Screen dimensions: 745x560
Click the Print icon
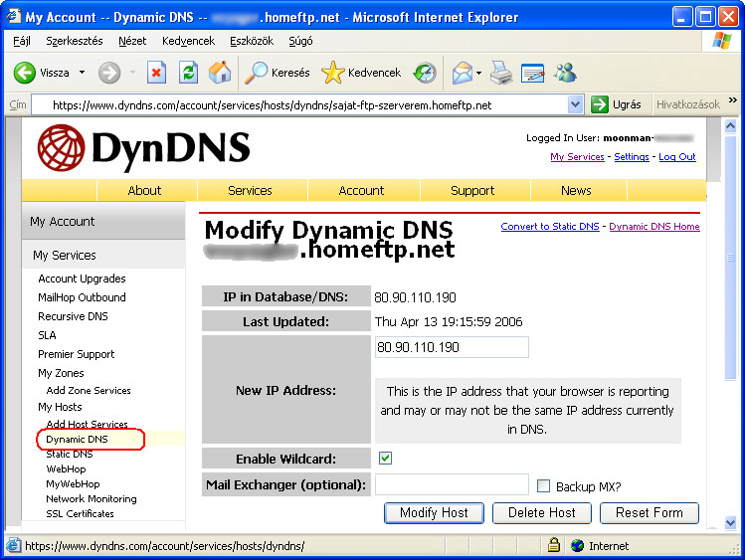click(500, 73)
